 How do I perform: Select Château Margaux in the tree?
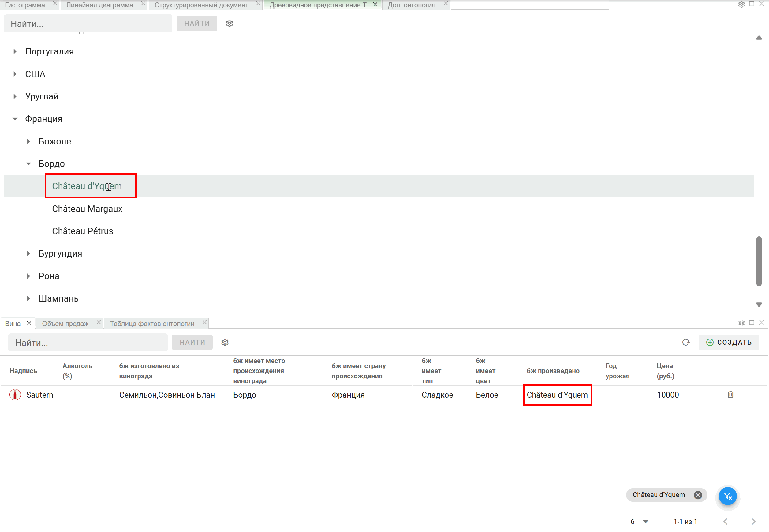(87, 209)
